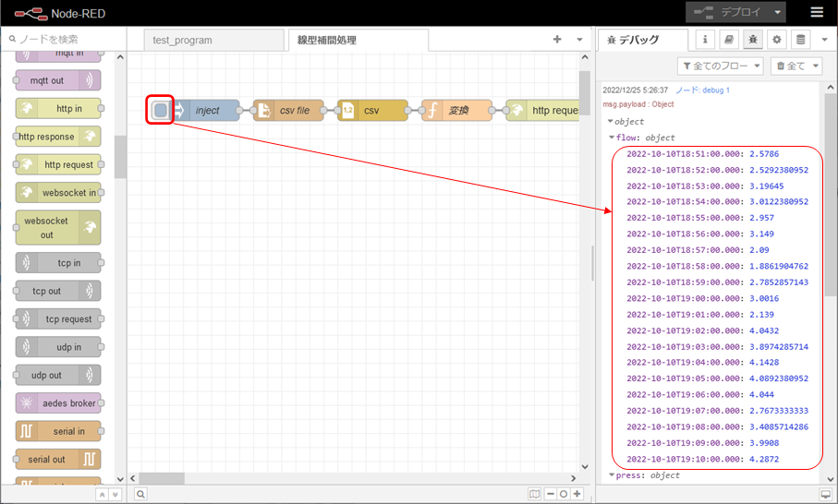Screen dimensions: 838x504
Task: Click the デプロイ deploy button
Action: coord(727,13)
